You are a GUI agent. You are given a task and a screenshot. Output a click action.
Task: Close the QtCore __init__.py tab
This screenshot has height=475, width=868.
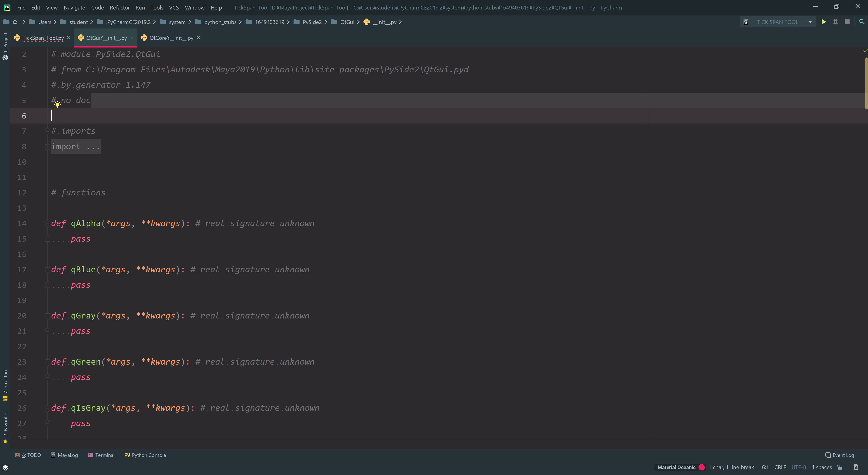[198, 37]
